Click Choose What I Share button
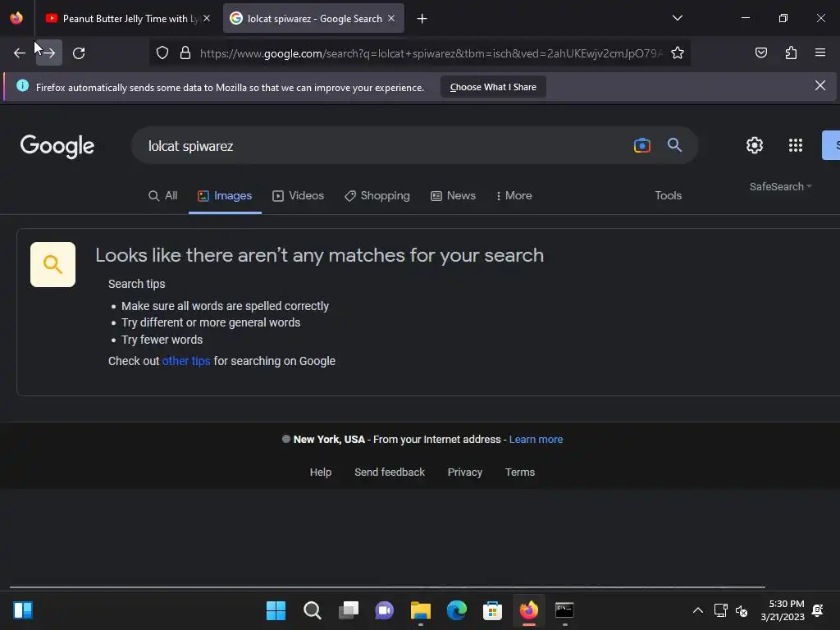840x630 pixels. [493, 87]
